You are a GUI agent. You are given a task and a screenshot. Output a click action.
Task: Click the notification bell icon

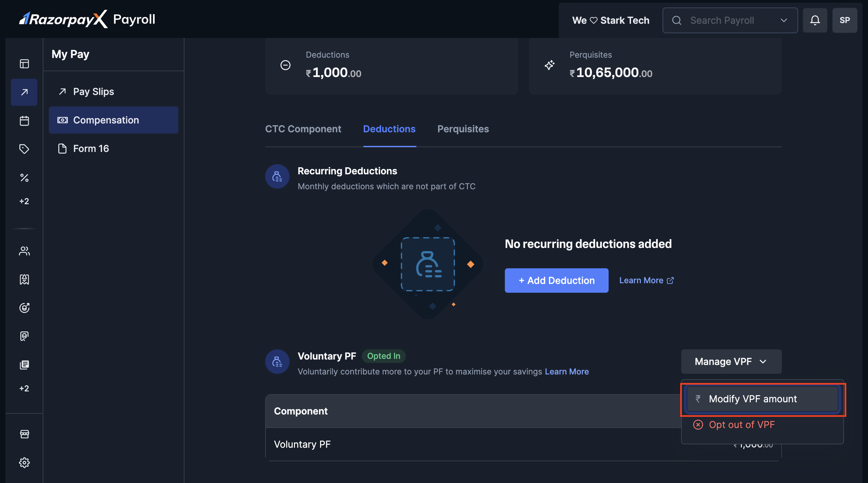click(x=815, y=20)
